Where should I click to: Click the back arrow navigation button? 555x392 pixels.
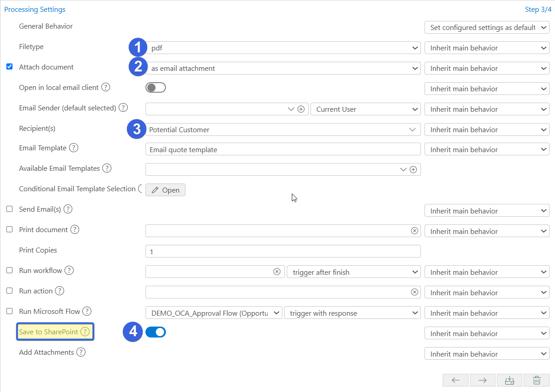coord(456,380)
